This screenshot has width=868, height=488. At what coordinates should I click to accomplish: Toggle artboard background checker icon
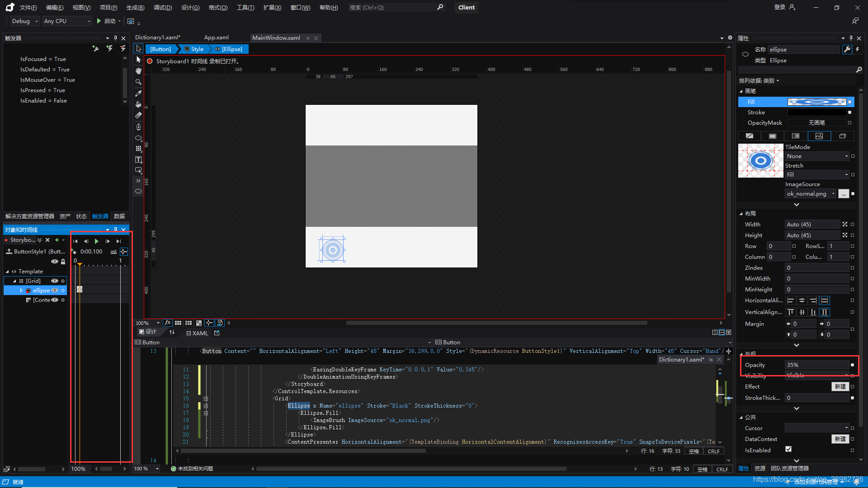click(199, 323)
